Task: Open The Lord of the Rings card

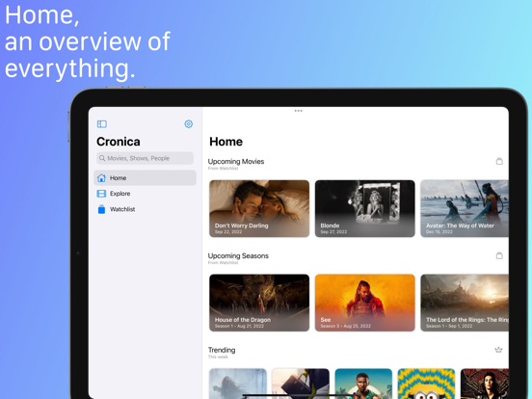Action: click(x=465, y=303)
